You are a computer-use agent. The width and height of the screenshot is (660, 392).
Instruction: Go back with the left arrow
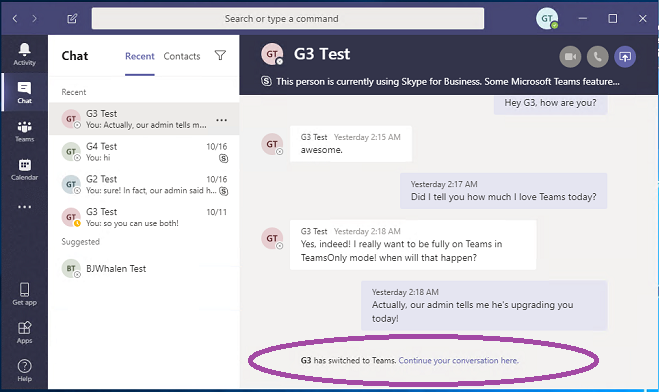15,19
